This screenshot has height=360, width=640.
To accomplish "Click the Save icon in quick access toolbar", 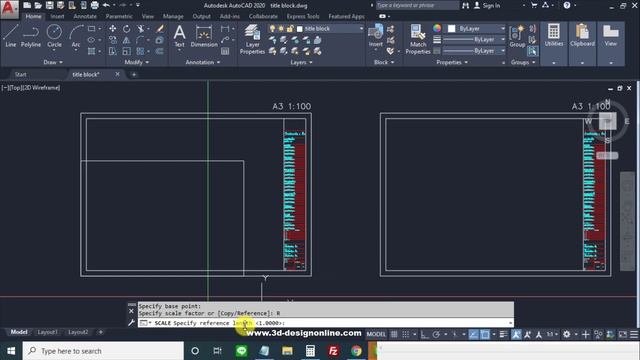I will [49, 5].
